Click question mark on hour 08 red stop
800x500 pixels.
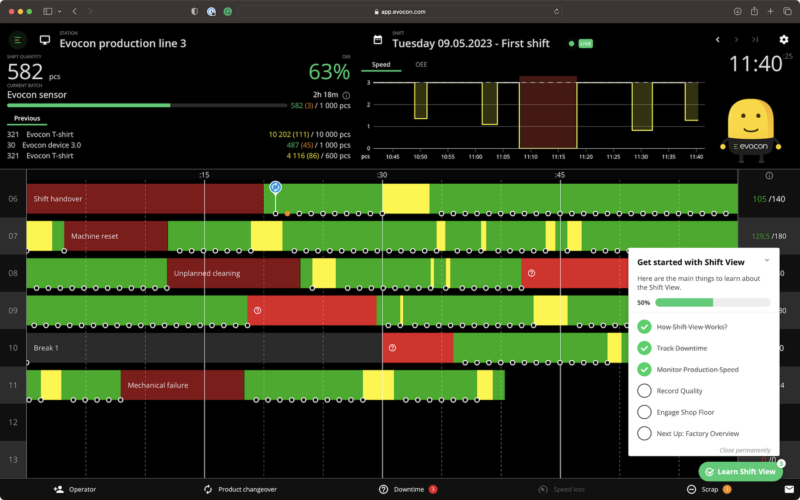531,273
